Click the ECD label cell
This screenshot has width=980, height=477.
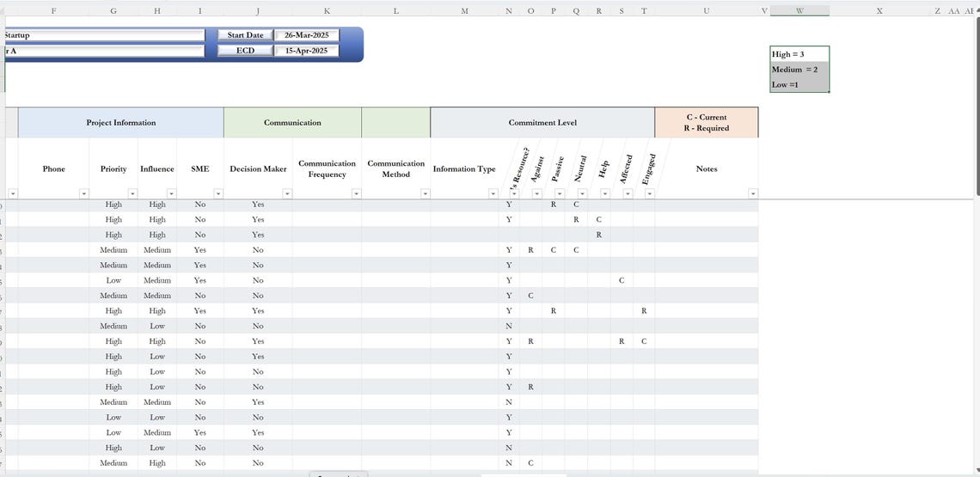(x=245, y=51)
